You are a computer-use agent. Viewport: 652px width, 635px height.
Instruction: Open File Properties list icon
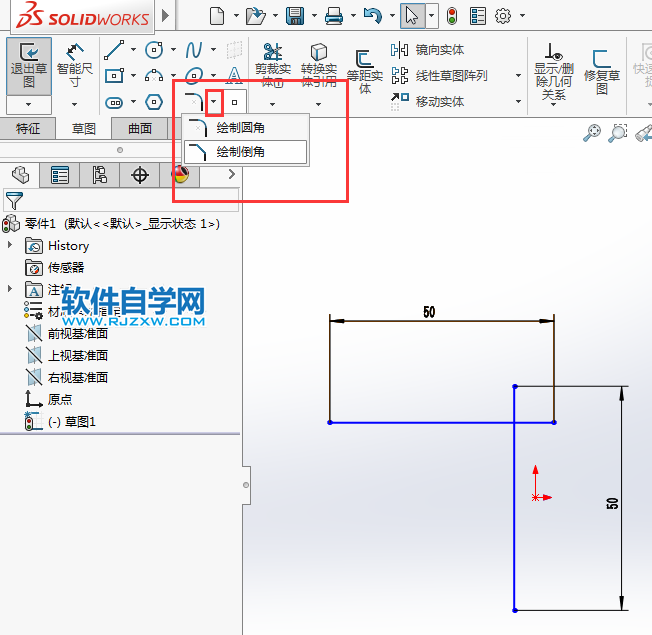click(478, 16)
